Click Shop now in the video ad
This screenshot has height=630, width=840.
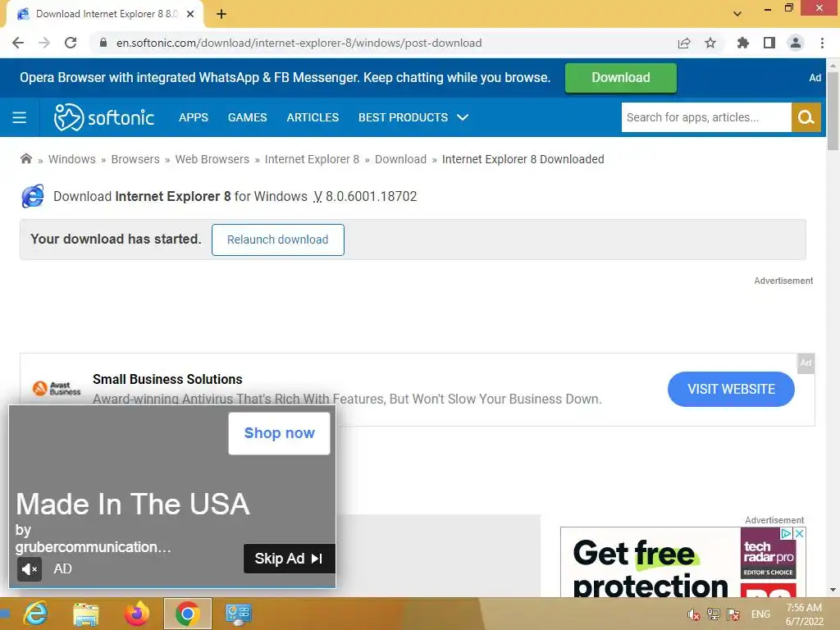pyautogui.click(x=279, y=433)
